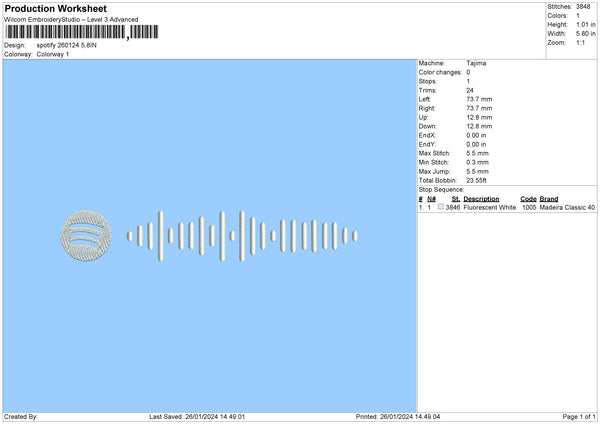Screen dimensions: 600x424
Task: Click the "St." column header
Action: click(x=456, y=199)
